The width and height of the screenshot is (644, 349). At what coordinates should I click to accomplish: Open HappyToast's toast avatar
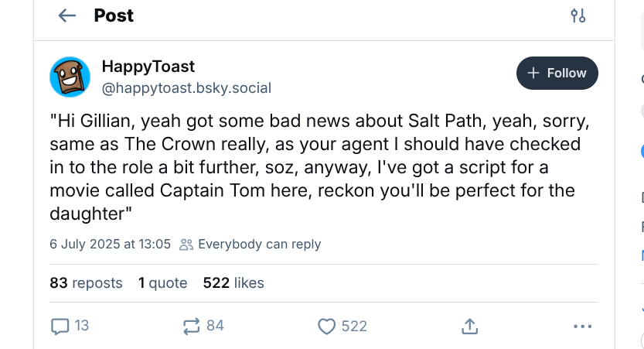70,77
